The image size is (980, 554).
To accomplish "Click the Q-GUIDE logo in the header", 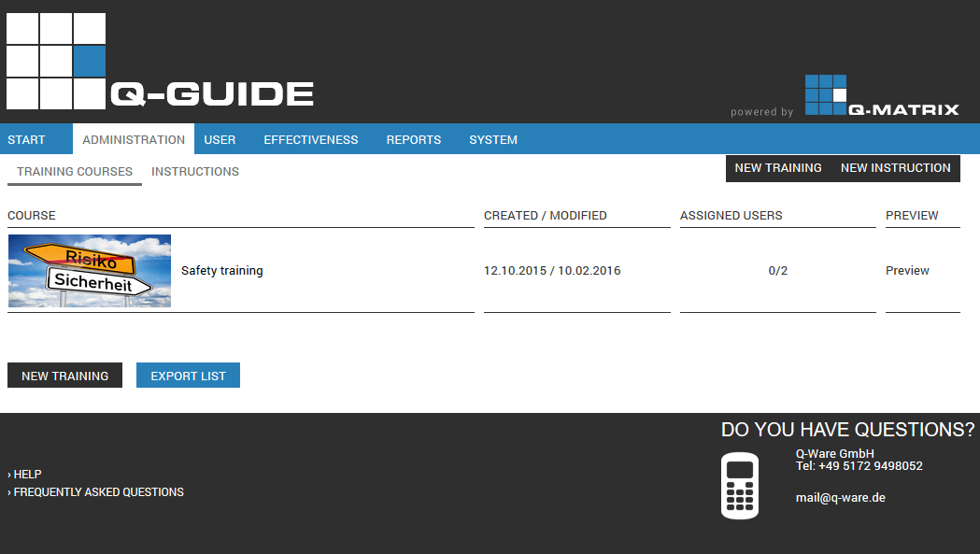I will point(160,62).
